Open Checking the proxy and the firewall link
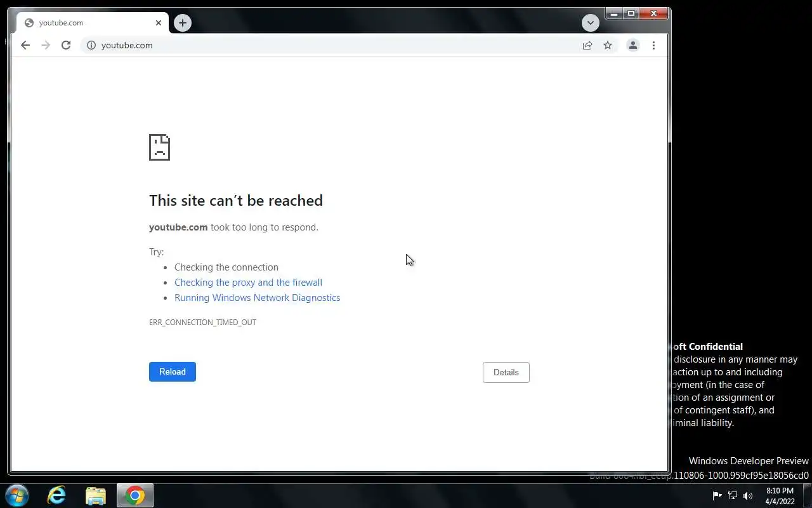The width and height of the screenshot is (812, 508). (248, 283)
